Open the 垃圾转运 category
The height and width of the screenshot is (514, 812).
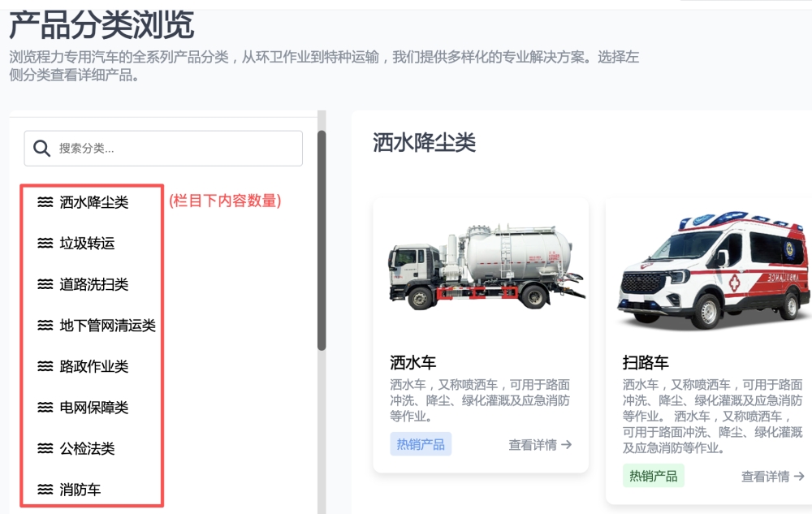tap(88, 244)
